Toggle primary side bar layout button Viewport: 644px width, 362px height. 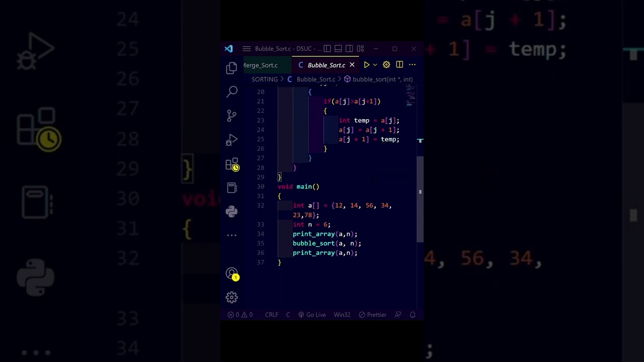point(327,49)
